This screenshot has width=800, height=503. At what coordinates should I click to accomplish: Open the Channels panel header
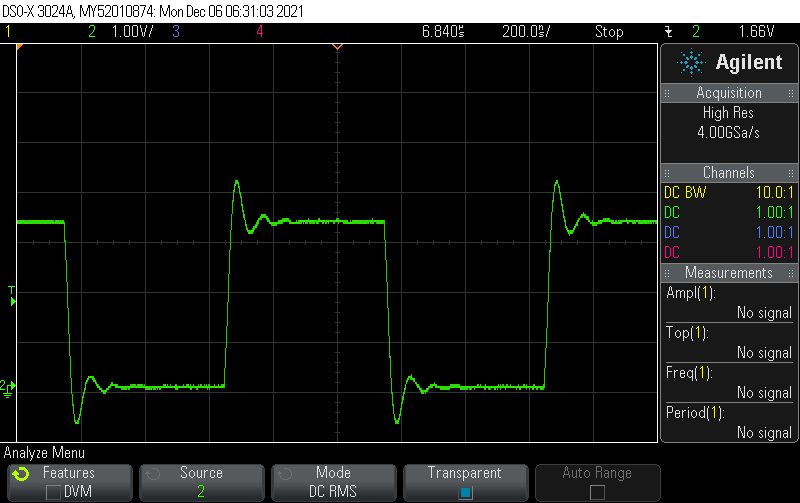[729, 172]
